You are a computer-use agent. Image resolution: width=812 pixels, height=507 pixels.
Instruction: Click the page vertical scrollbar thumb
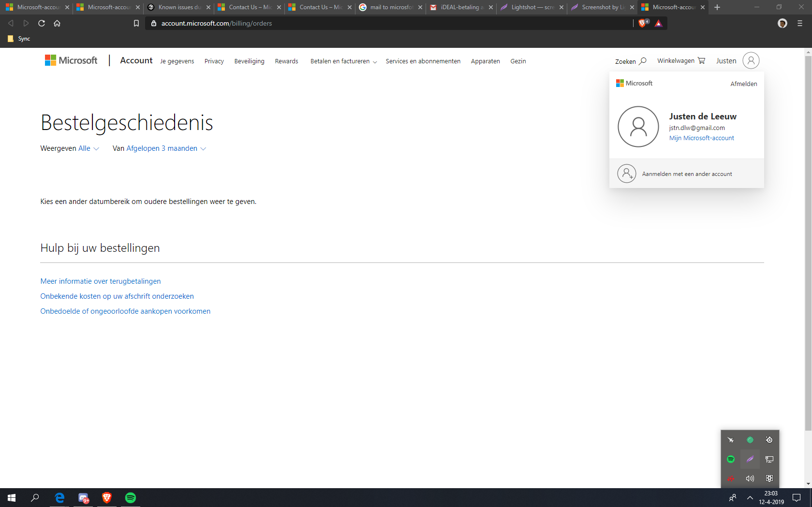coord(808,243)
